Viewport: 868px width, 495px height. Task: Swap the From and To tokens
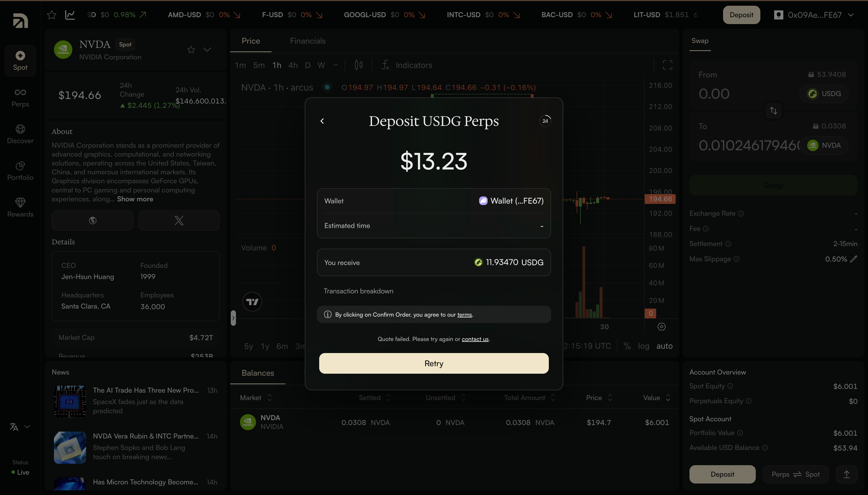click(773, 111)
